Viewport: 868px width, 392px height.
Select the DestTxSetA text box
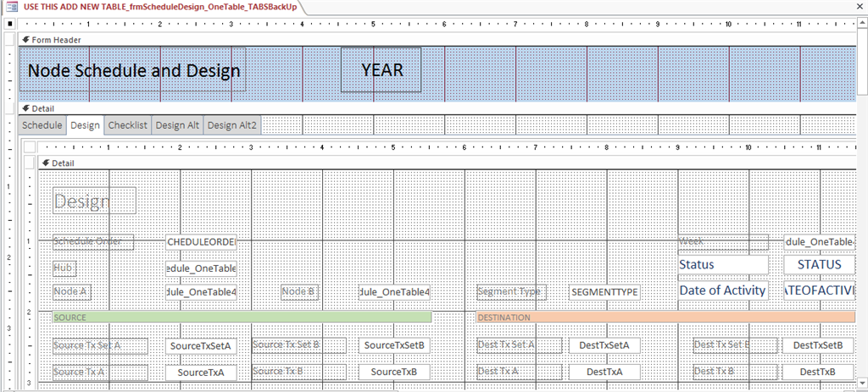click(x=604, y=345)
